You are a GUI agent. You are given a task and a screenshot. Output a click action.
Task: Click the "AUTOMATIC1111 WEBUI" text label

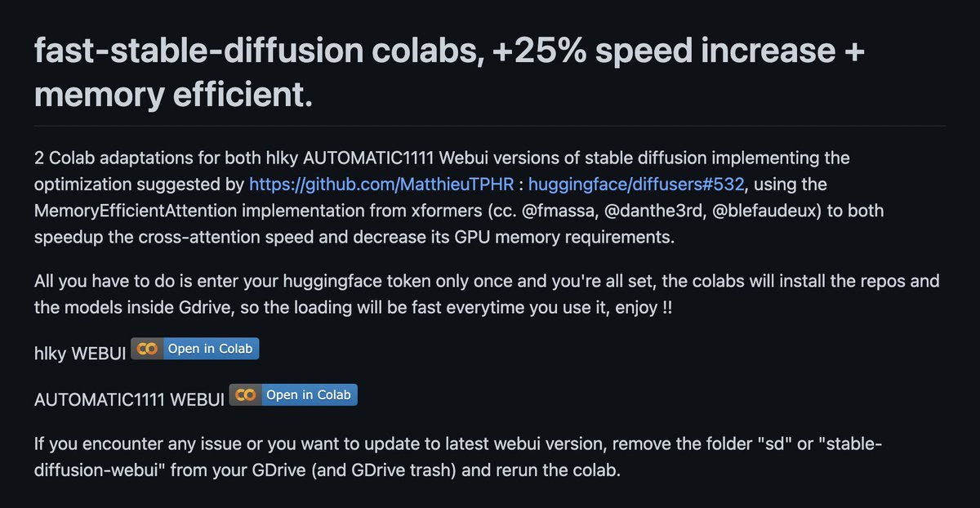(x=129, y=399)
